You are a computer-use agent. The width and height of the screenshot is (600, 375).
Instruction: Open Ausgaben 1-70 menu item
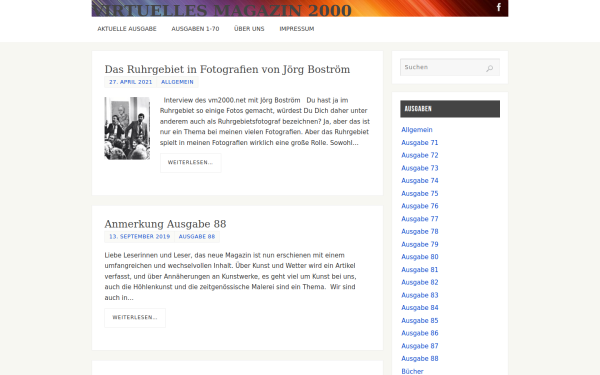[x=195, y=29]
